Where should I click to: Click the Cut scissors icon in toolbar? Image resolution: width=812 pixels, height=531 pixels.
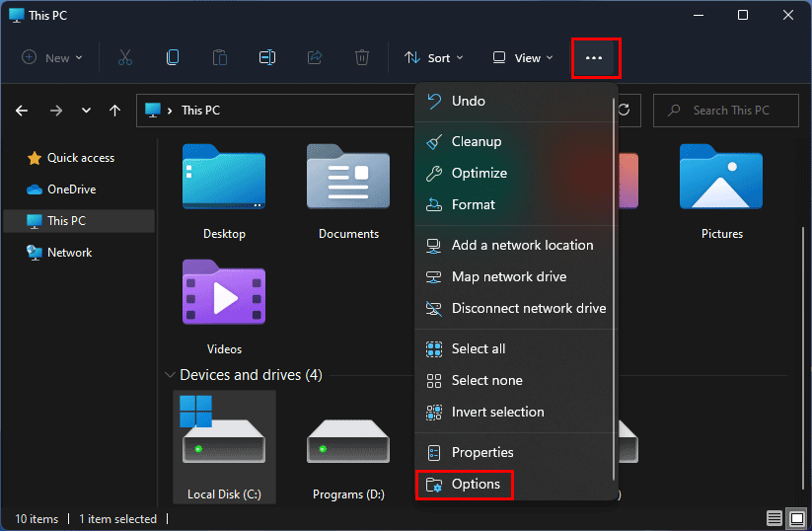[125, 58]
